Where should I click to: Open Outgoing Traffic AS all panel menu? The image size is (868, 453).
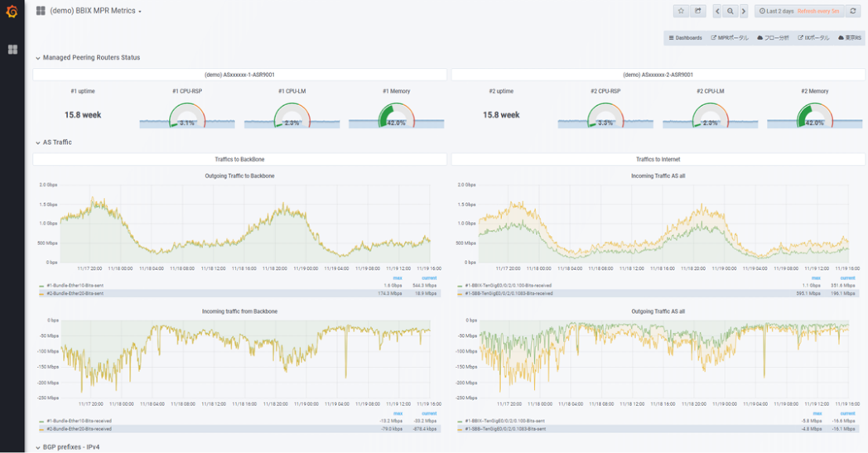pyautogui.click(x=658, y=311)
